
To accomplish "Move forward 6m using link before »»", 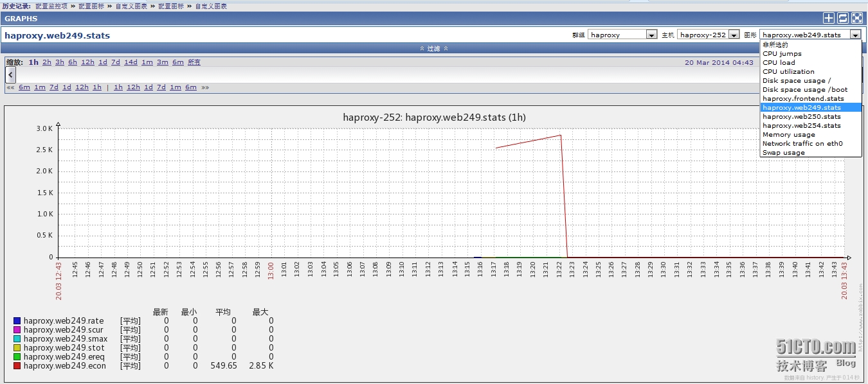I will [191, 87].
